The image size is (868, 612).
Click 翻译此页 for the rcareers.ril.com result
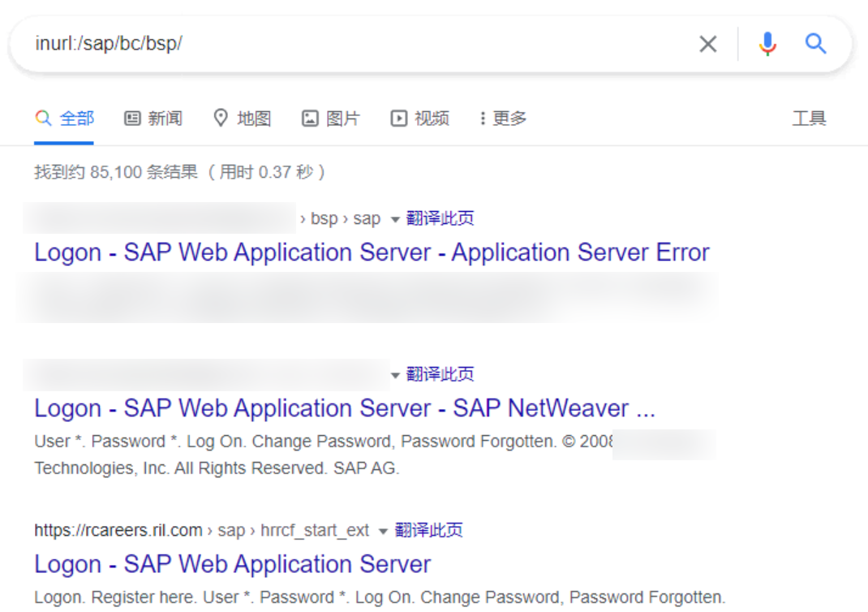click(428, 530)
